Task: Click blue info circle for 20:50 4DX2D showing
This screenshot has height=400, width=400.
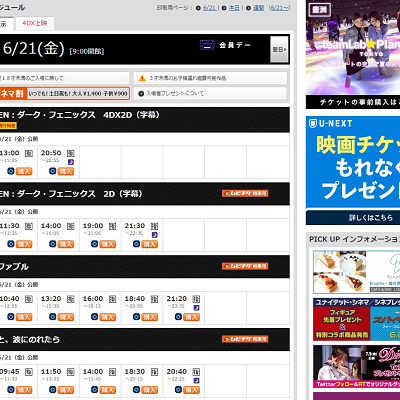Action: 53,171
